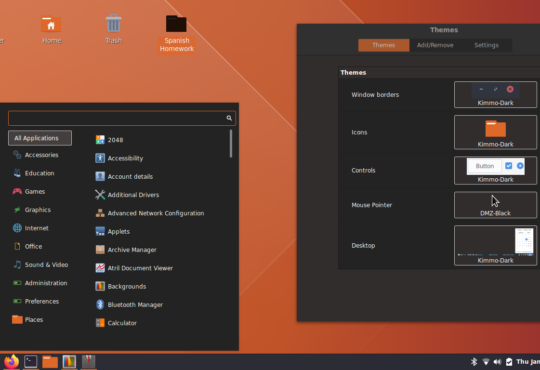
Task: Select the Administration category
Action: 40,283
